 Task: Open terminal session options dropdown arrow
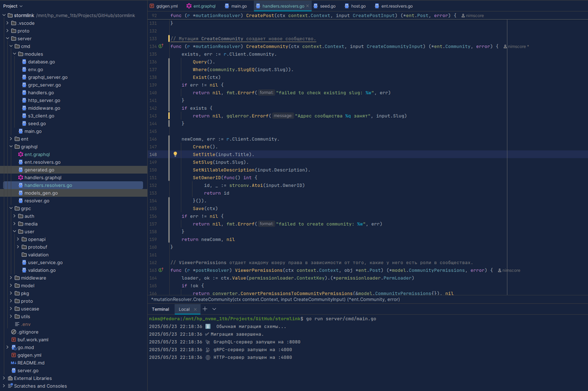214,309
